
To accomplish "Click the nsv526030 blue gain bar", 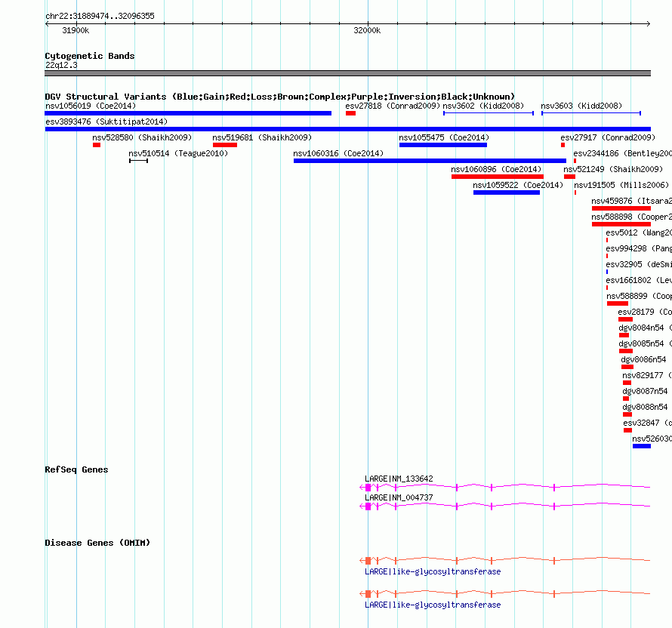I will coord(642,446).
